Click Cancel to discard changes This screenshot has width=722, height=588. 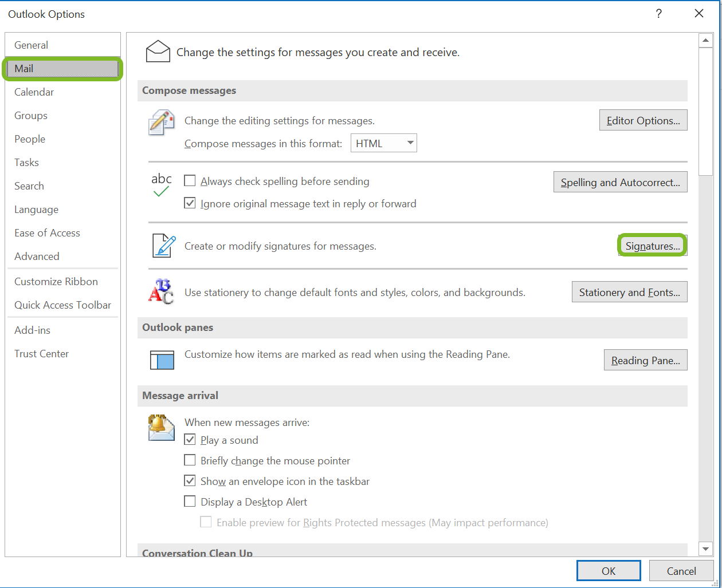pyautogui.click(x=681, y=571)
